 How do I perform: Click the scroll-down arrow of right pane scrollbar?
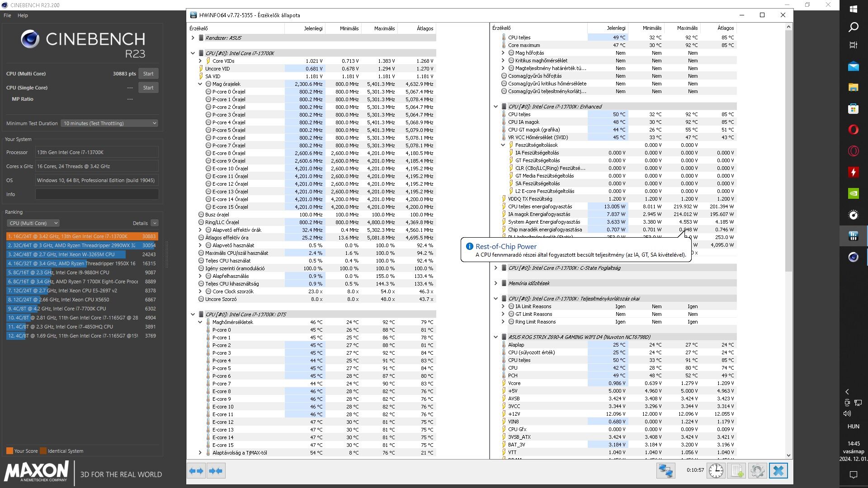[788, 455]
